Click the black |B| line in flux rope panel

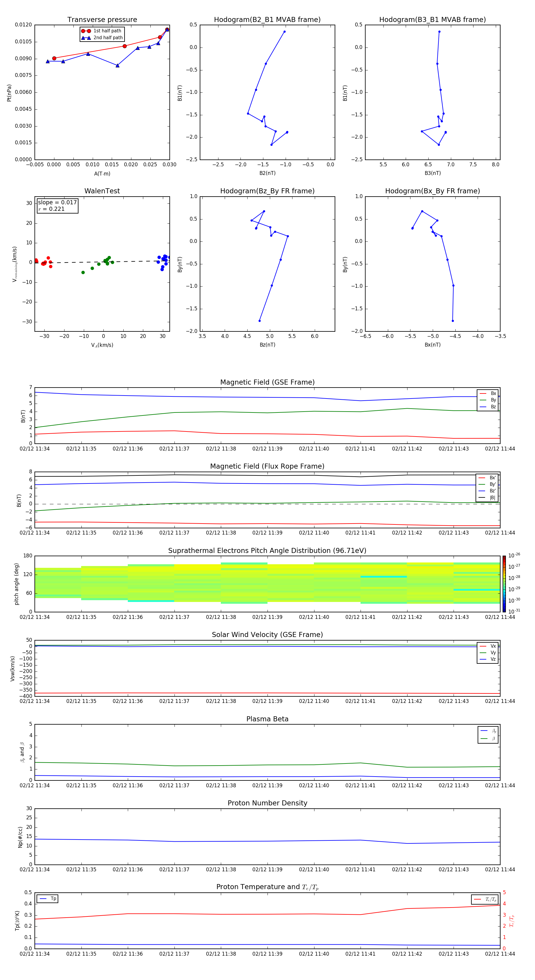pyautogui.click(x=267, y=475)
